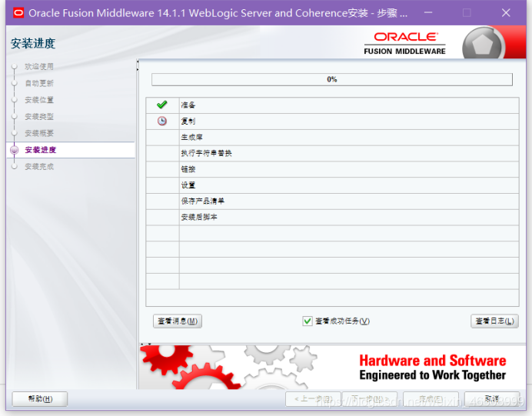Click the small collapse arrows above banner
Image resolution: width=532 pixels, height=416 pixels.
coord(146,344)
